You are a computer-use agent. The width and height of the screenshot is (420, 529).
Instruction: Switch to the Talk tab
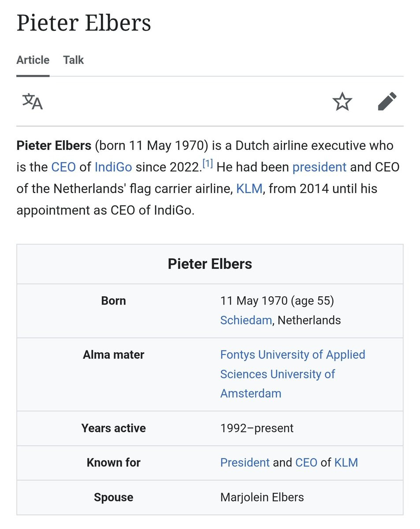(x=73, y=60)
